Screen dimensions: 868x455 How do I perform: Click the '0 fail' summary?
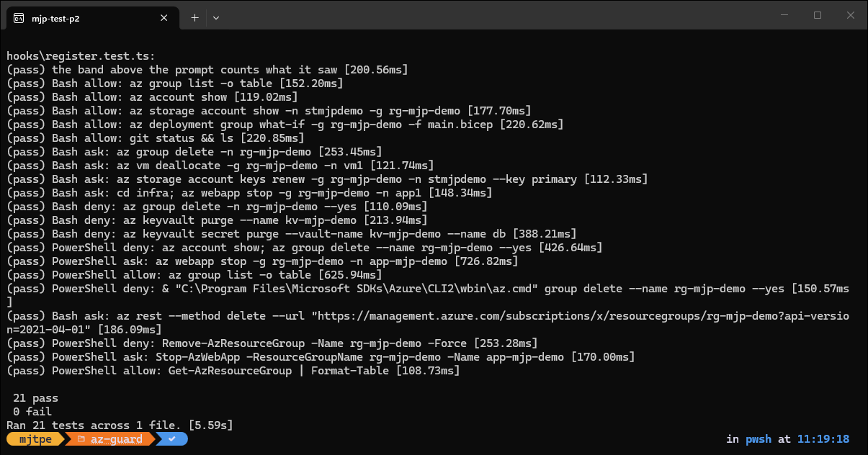coord(32,412)
